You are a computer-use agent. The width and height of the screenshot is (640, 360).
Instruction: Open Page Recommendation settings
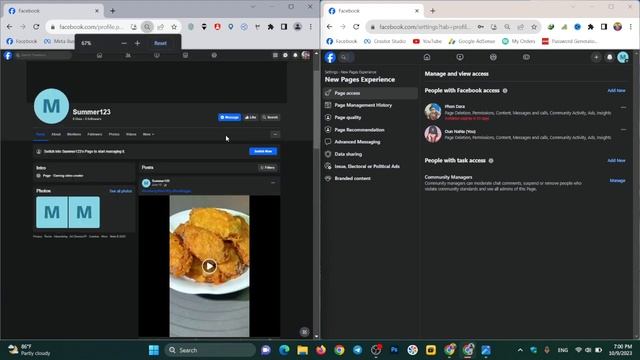(x=371, y=130)
